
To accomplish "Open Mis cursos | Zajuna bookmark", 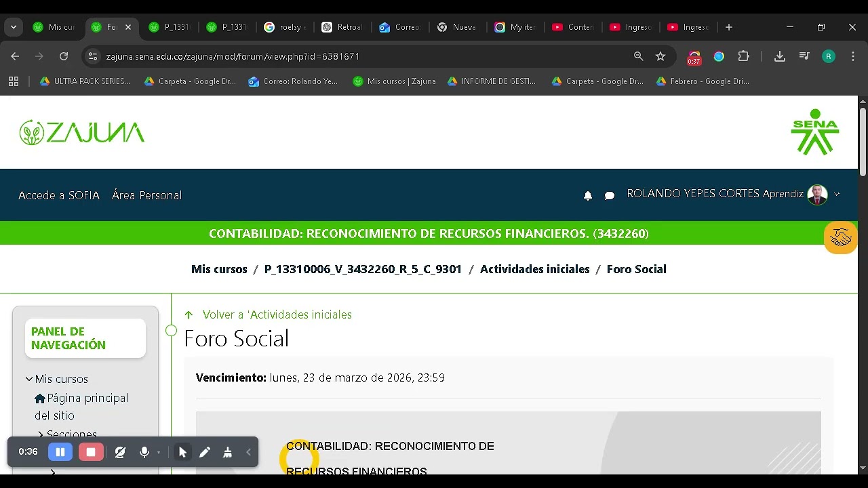I will pyautogui.click(x=395, y=81).
